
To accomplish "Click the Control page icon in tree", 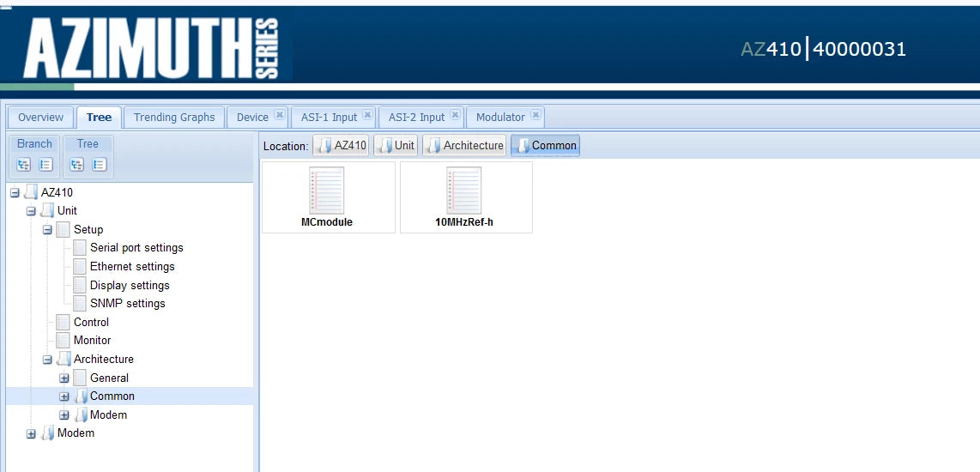I will pos(64,323).
